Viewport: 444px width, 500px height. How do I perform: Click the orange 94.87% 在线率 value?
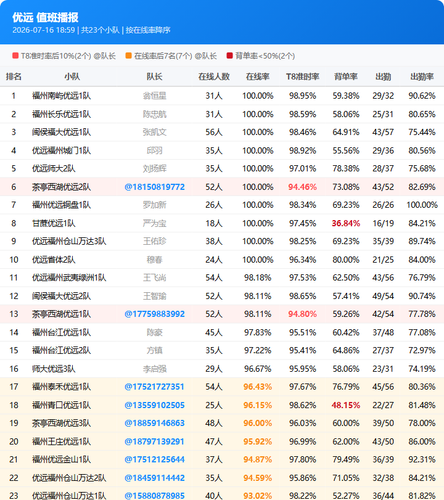click(258, 459)
